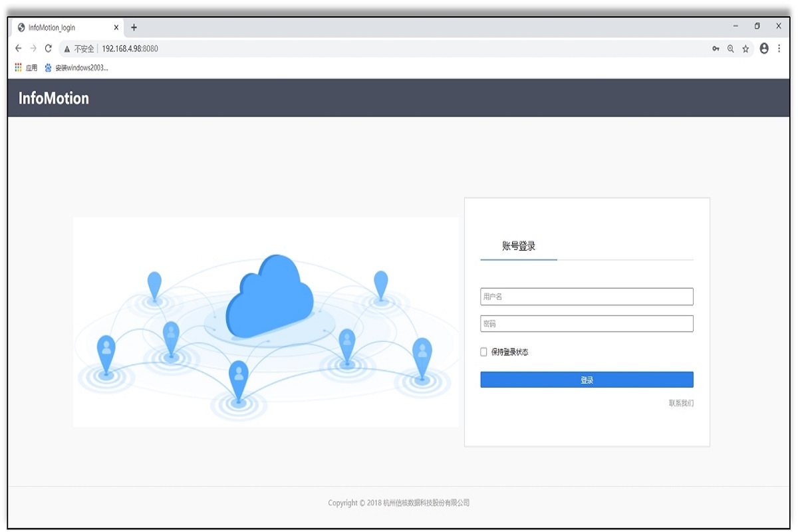Open the Chrome profile avatar icon
The height and width of the screenshot is (532, 798).
tap(764, 49)
